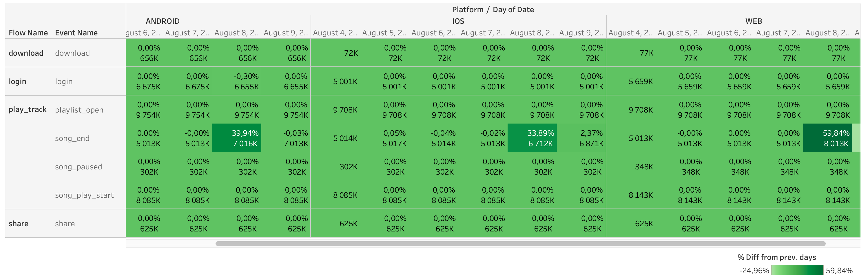Click the Platform / Day of Date title

pyautogui.click(x=493, y=10)
